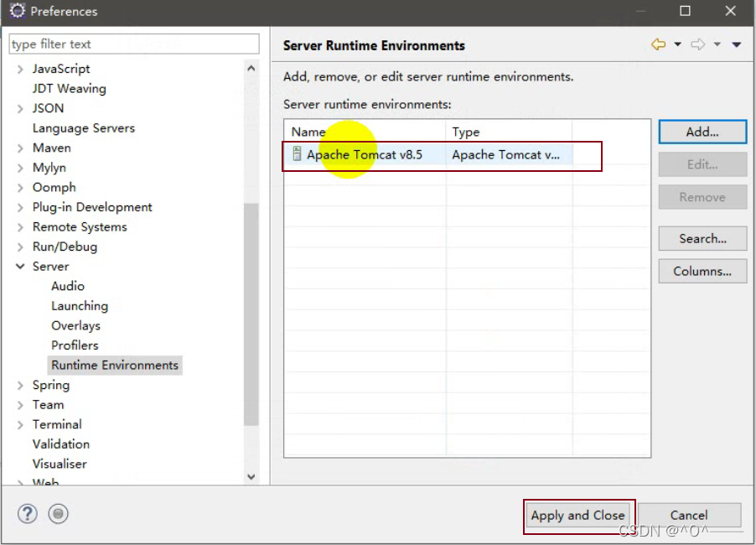The height and width of the screenshot is (545, 756).
Task: Click the tree vertical scrollbar thumb
Action: point(251,314)
